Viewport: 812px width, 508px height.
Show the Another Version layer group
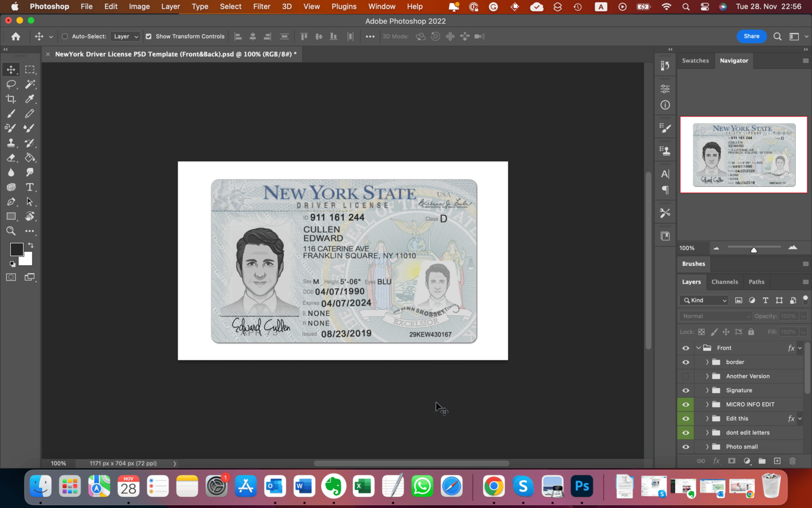(x=685, y=376)
